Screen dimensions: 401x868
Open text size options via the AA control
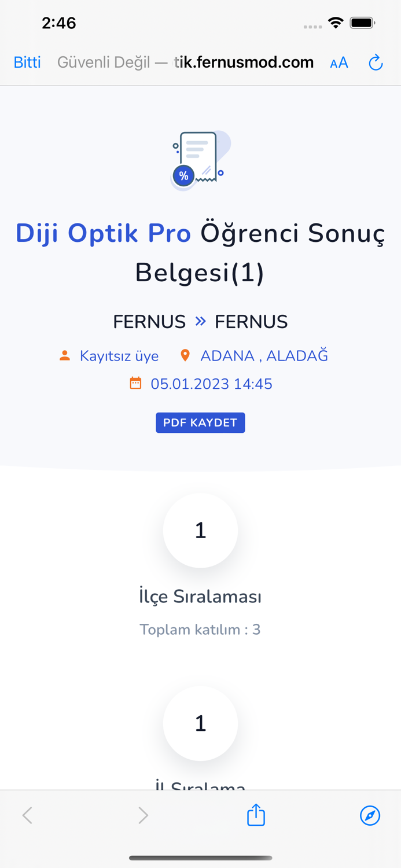pyautogui.click(x=339, y=62)
